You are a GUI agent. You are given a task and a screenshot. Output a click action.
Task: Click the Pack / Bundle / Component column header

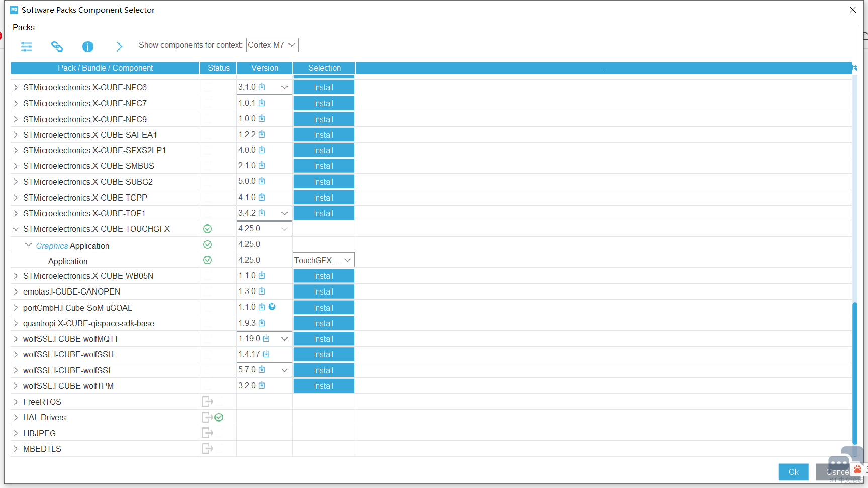105,68
